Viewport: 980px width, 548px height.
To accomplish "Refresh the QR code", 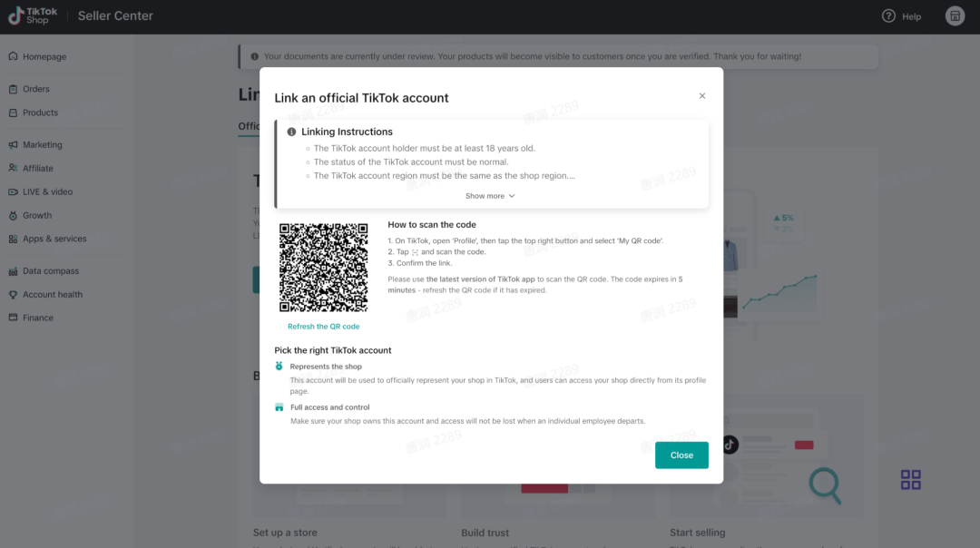I will coord(323,327).
